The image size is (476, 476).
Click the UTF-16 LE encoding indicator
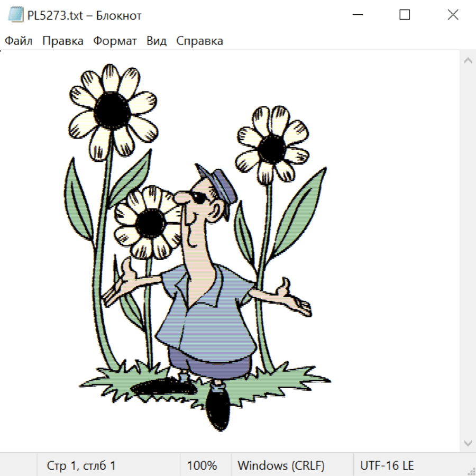click(387, 466)
